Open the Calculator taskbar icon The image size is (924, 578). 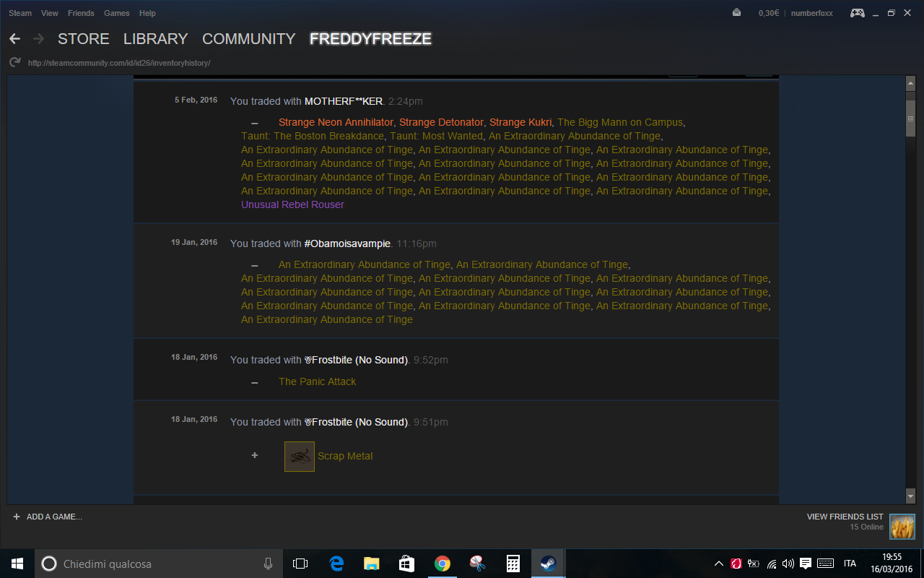pos(513,564)
